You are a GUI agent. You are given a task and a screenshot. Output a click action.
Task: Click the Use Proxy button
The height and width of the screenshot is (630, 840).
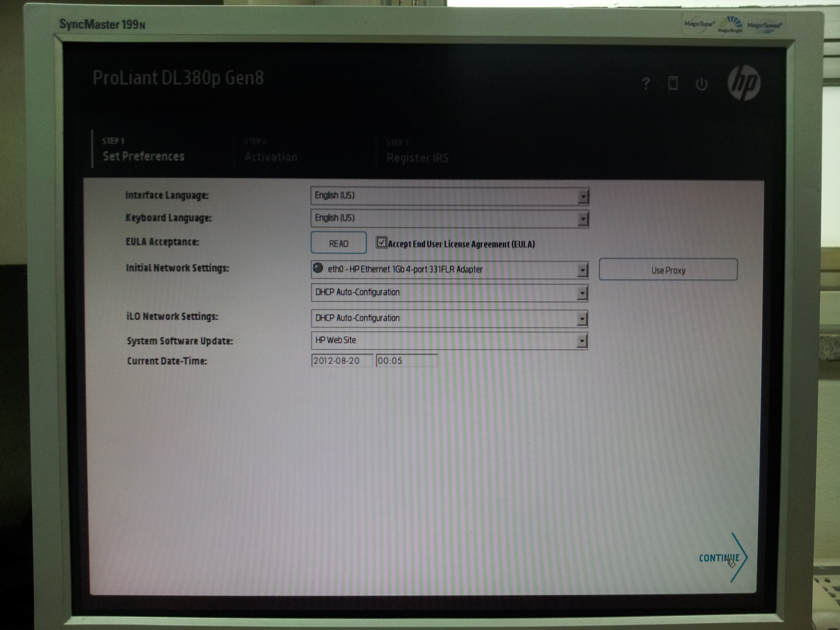pos(668,270)
